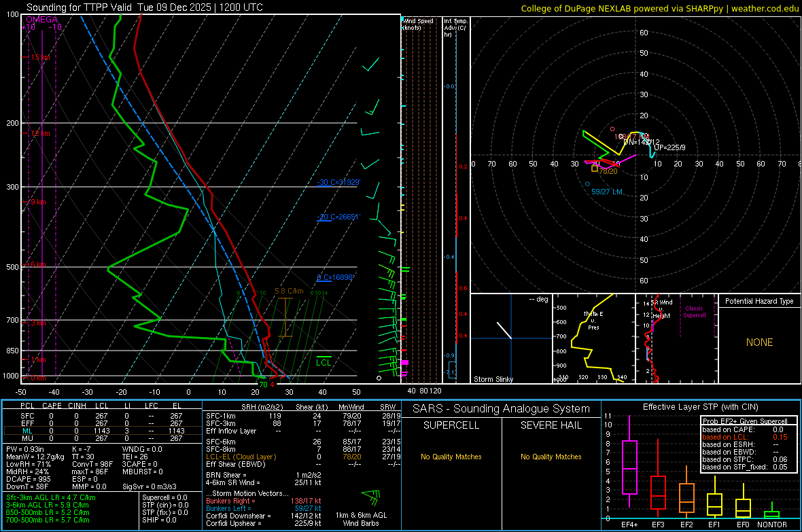This screenshot has width=802, height=532.
Task: Click the MeanW = 12.7g/kg value
Action: pos(35,457)
